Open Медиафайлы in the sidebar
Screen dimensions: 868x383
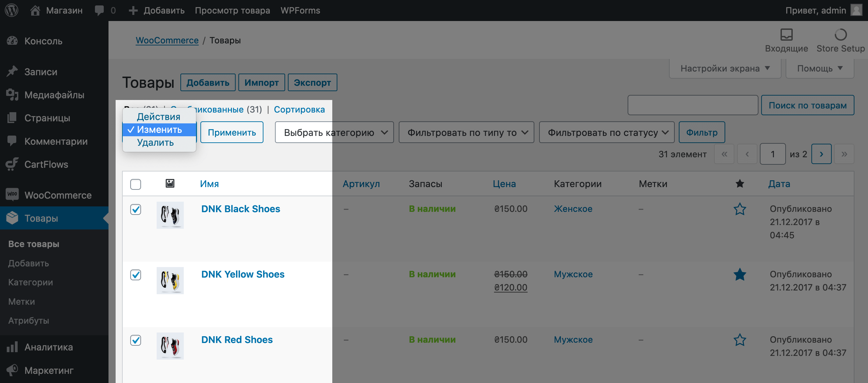pos(54,95)
